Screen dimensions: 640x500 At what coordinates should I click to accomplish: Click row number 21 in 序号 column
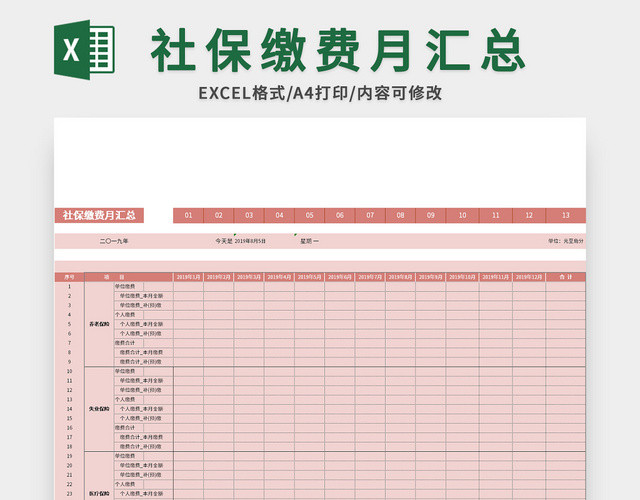click(69, 475)
